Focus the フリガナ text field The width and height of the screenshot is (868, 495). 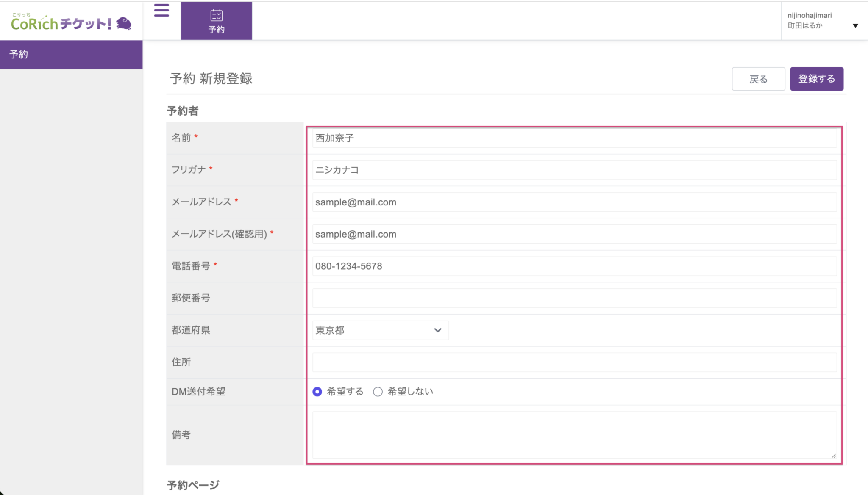click(574, 170)
